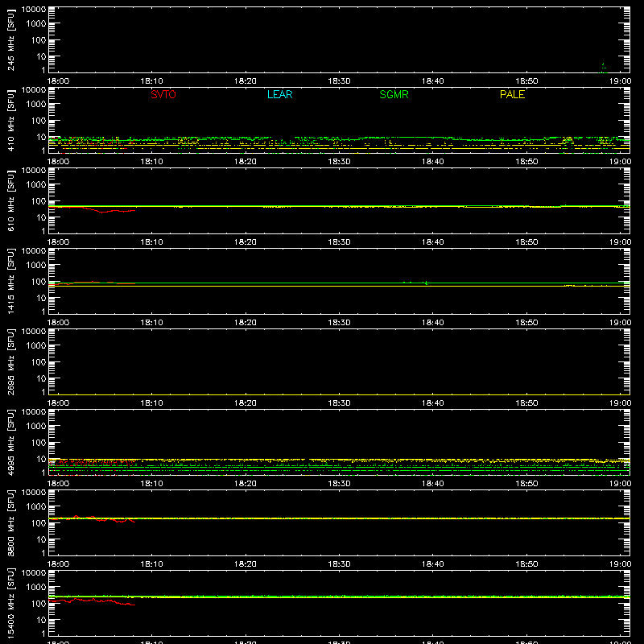Click the 10 tick label of 2695 MHz plot
The image size is (644, 644).
pos(41,378)
